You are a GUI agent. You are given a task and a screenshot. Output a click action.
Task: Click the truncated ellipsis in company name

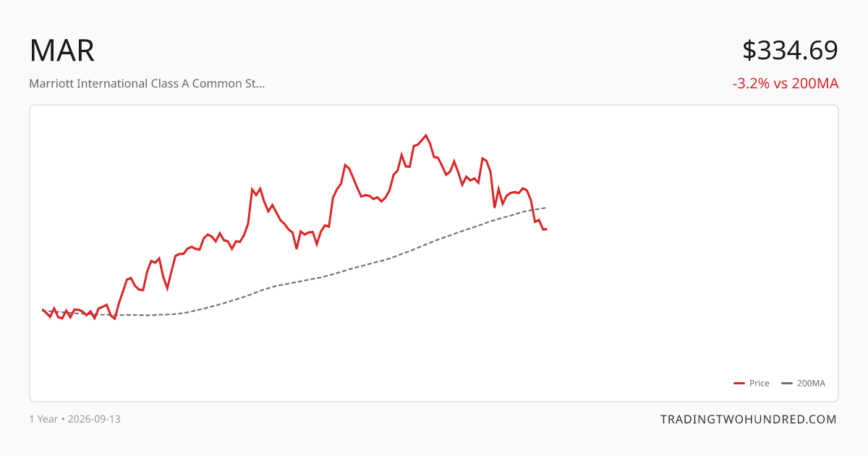[x=260, y=83]
